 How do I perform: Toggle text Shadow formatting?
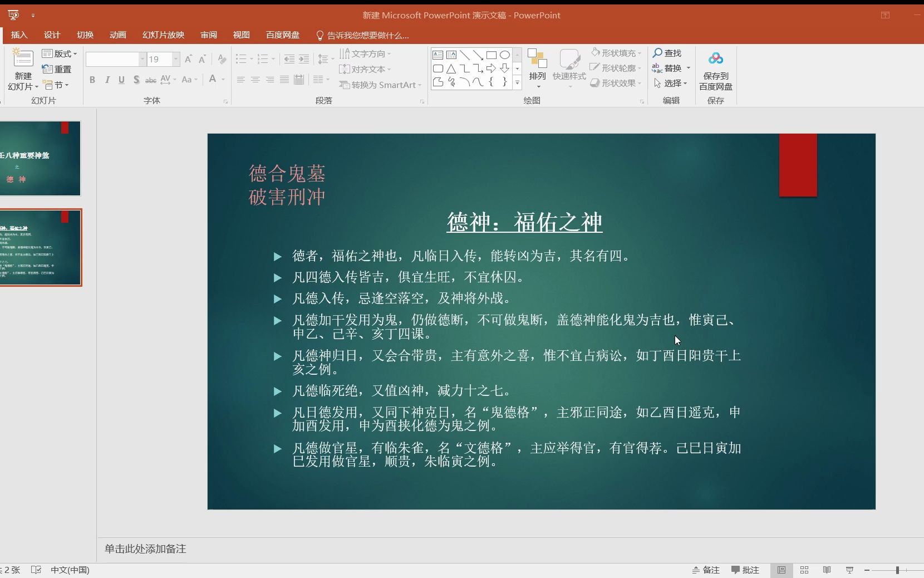[136, 80]
